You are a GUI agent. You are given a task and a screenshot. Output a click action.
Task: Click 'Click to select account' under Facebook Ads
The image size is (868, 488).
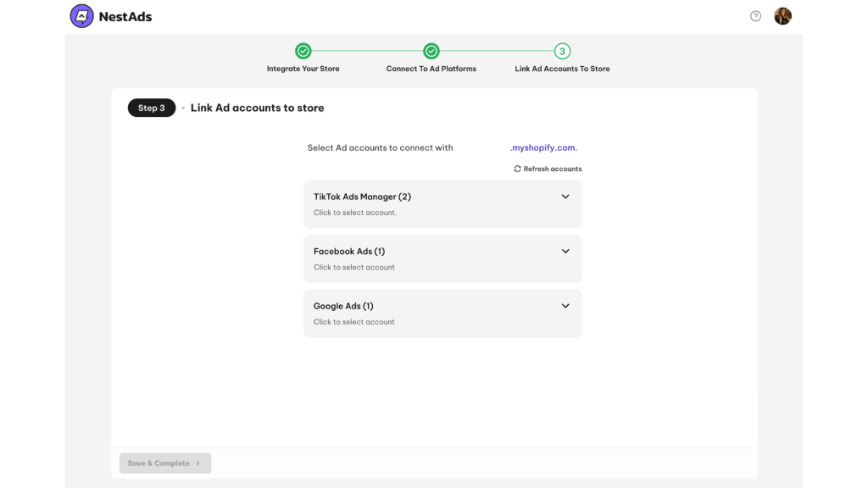[354, 267]
